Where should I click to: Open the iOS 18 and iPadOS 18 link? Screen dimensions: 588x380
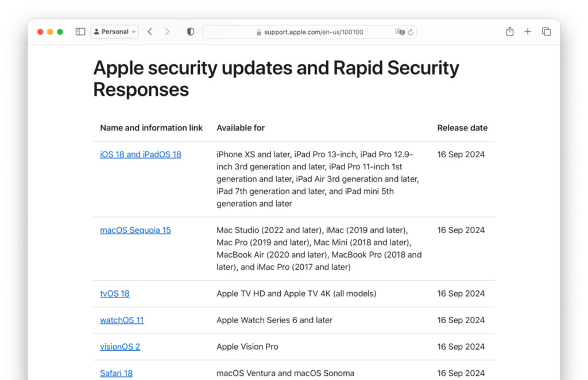tap(141, 154)
